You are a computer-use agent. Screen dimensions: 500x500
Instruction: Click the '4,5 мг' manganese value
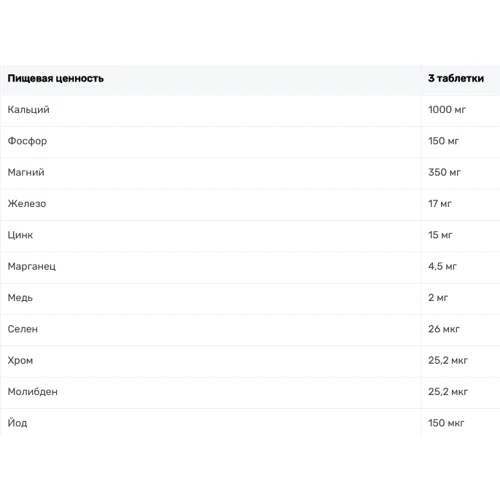(x=442, y=266)
